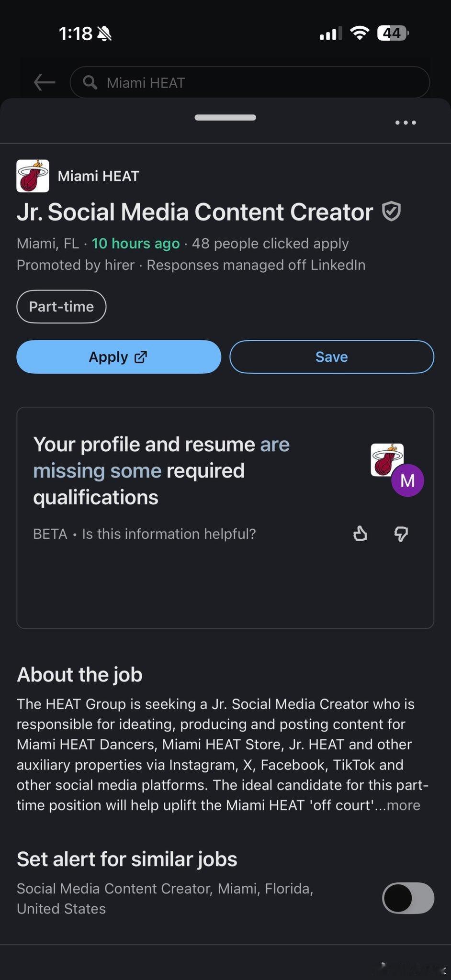Save this job posting
The width and height of the screenshot is (451, 980).
click(x=332, y=357)
